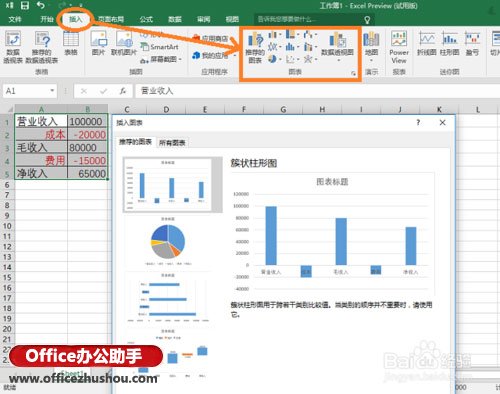
Task: Click Recommended Charts (推荐的图表) ribbon button
Action: (x=255, y=47)
